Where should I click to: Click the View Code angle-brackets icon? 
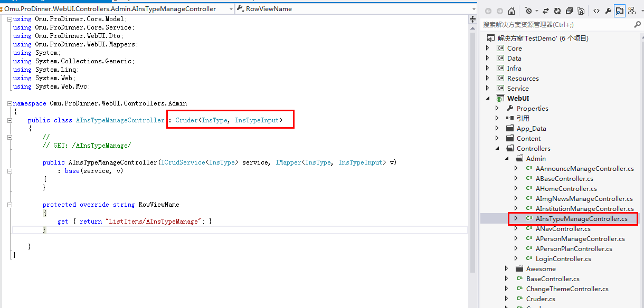596,11
